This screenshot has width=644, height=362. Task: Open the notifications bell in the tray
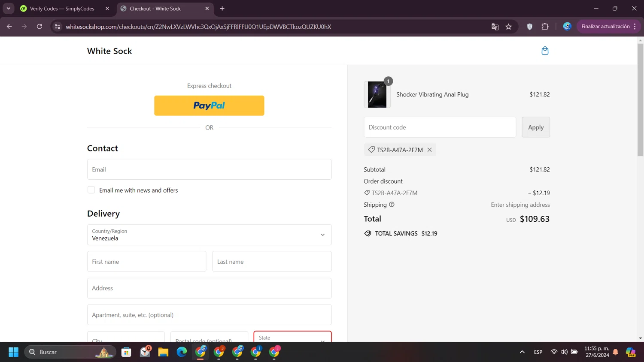pos(616,352)
